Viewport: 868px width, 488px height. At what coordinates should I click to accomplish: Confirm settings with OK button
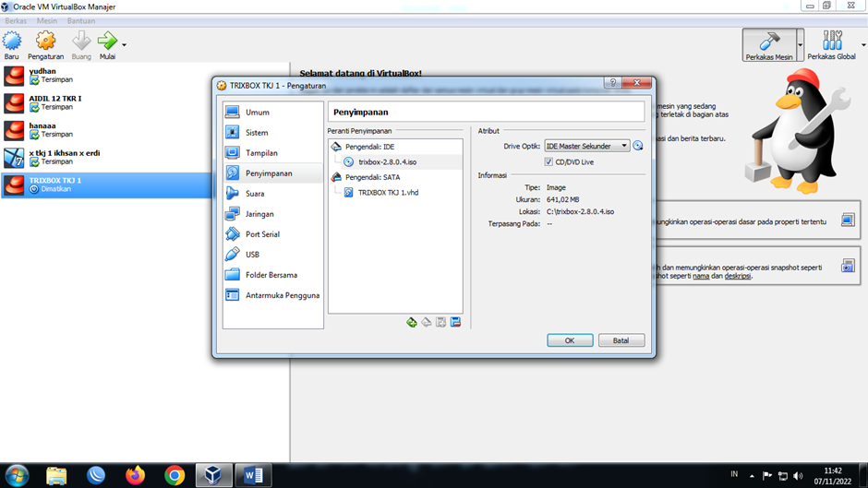click(x=570, y=340)
